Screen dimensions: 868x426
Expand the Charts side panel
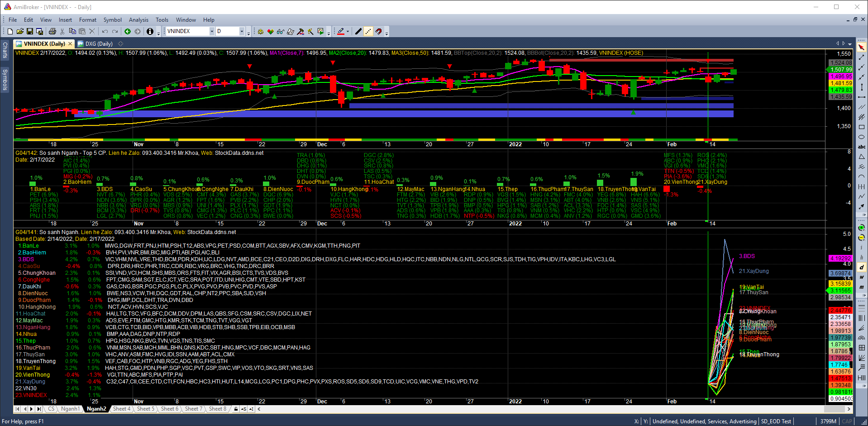[x=5, y=50]
